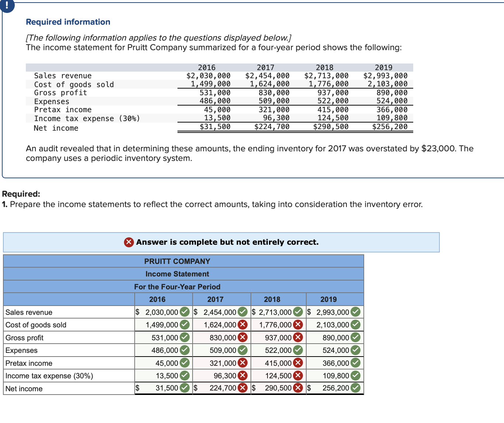The image size is (504, 423).
Task: Click the 'Net income' answer row label
Action: (x=24, y=389)
